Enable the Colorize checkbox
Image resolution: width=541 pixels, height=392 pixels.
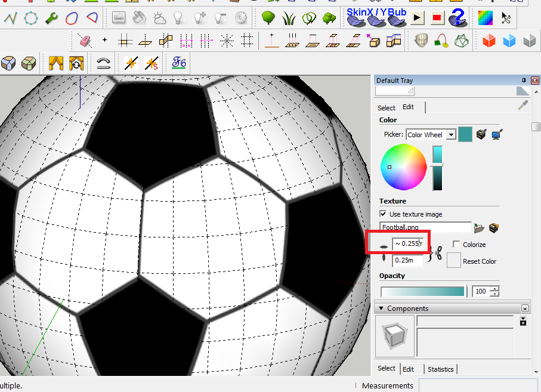456,244
